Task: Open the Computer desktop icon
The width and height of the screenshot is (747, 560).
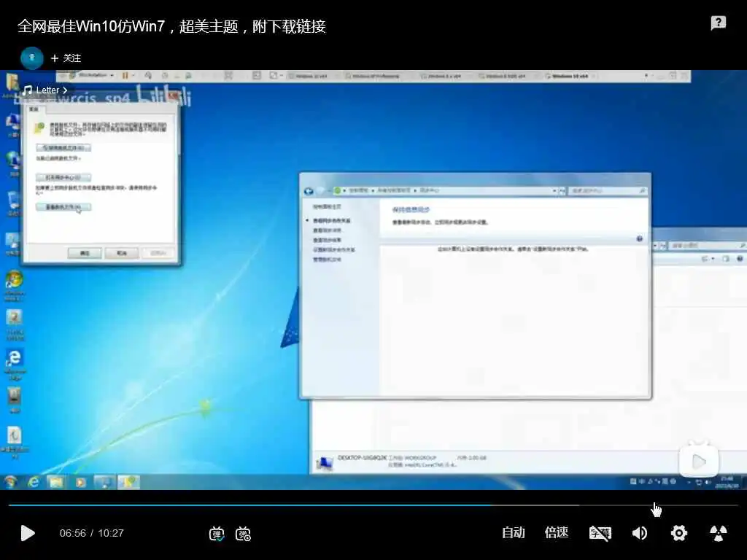Action: pyautogui.click(x=12, y=125)
